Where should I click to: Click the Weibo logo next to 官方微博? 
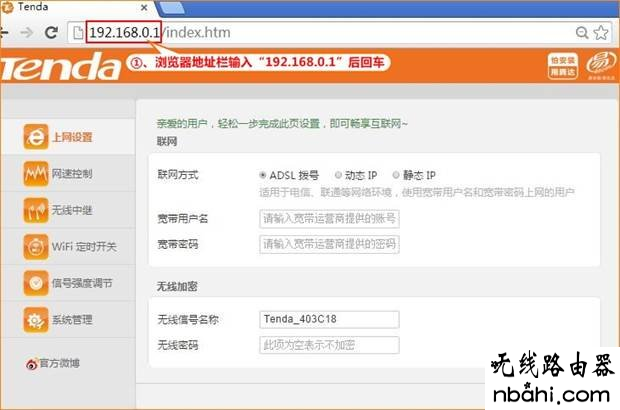pyautogui.click(x=32, y=363)
